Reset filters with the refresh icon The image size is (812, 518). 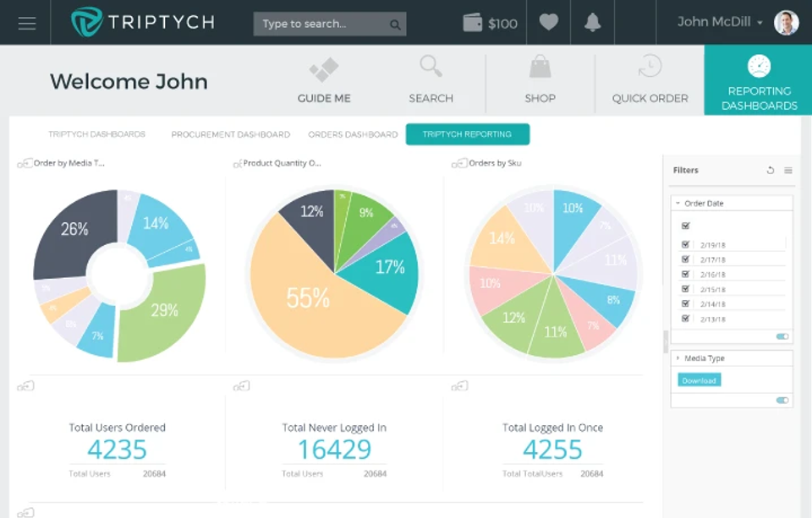click(771, 170)
